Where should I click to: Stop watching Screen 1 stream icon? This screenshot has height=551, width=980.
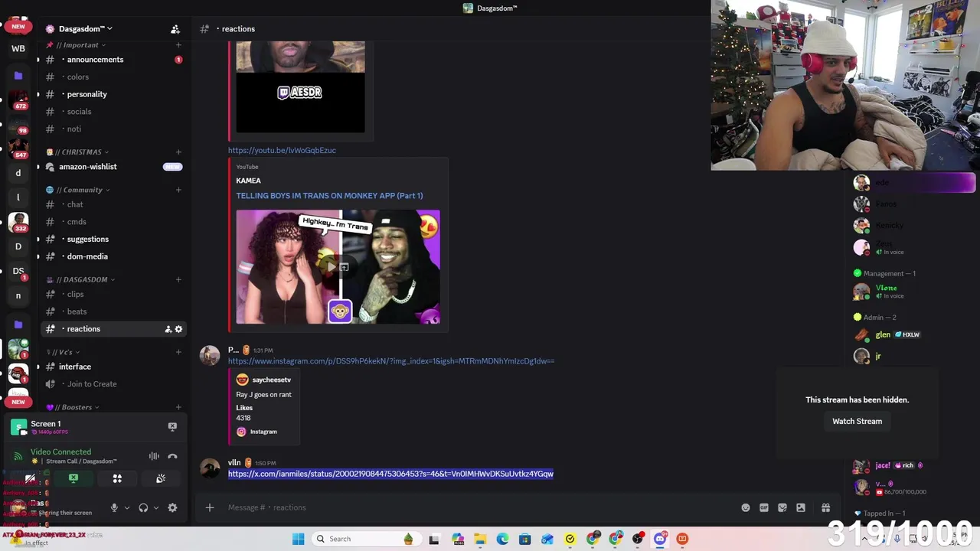[x=172, y=426]
